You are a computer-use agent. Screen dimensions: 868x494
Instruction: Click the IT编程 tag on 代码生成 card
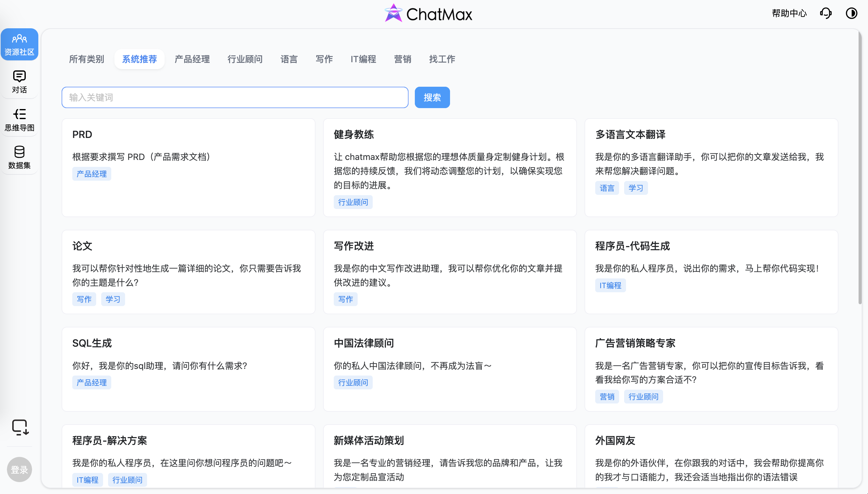610,285
